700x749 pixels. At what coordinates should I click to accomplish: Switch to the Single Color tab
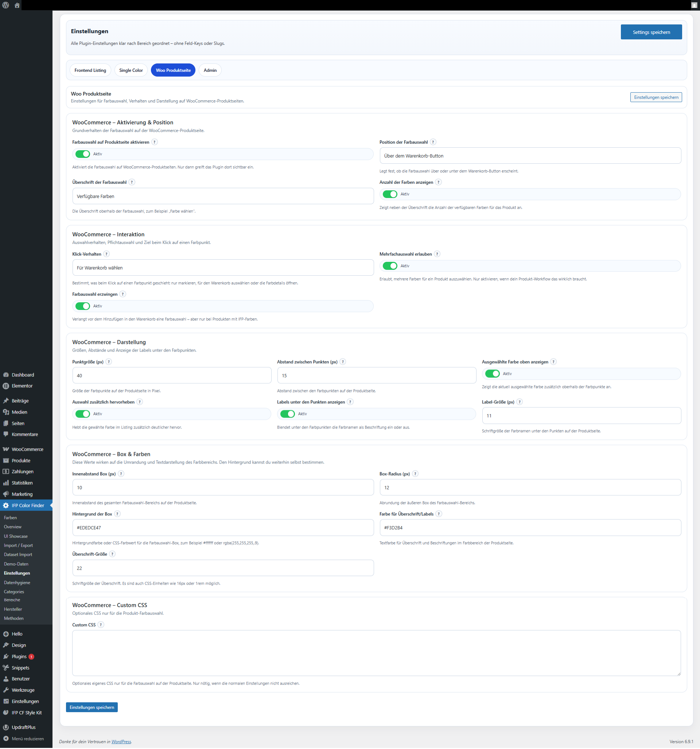pos(131,70)
